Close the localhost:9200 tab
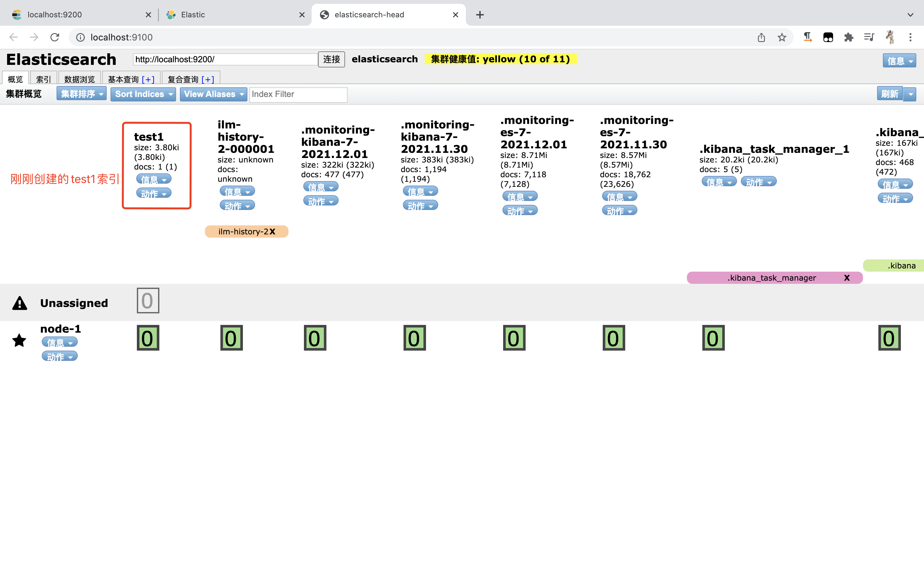 [x=148, y=15]
